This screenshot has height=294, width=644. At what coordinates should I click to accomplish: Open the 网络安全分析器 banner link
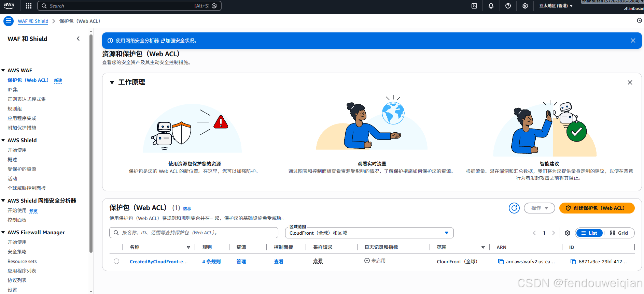pyautogui.click(x=145, y=41)
